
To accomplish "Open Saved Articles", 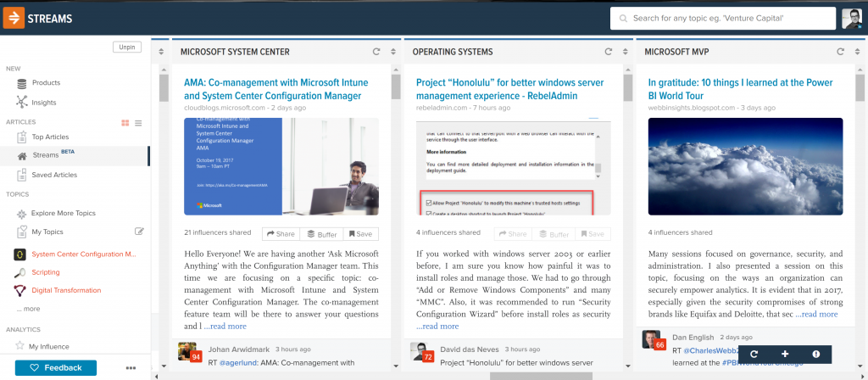I will [54, 175].
